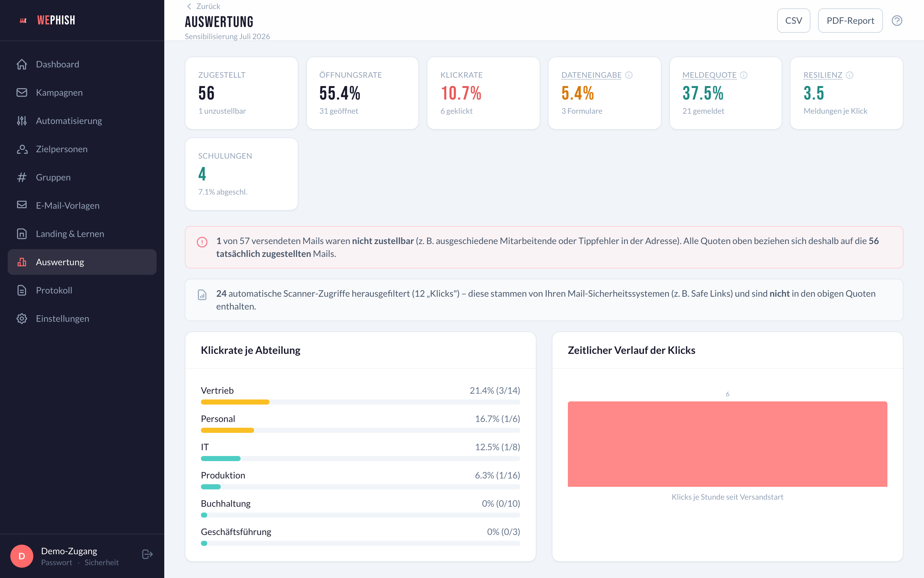Click the '16.7% (1/6)' Personal value
924x578 pixels.
click(x=498, y=419)
